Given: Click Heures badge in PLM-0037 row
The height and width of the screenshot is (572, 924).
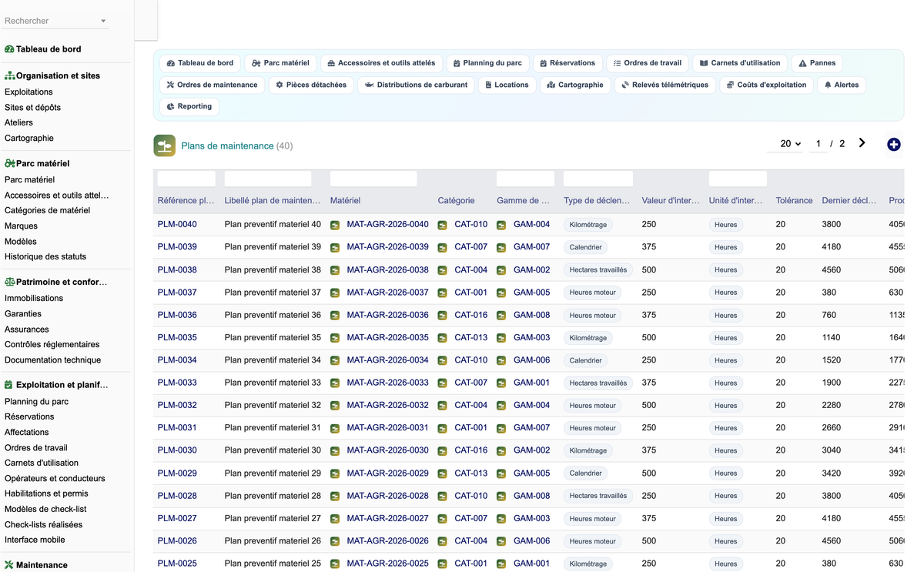Looking at the screenshot, I should click(x=725, y=293).
